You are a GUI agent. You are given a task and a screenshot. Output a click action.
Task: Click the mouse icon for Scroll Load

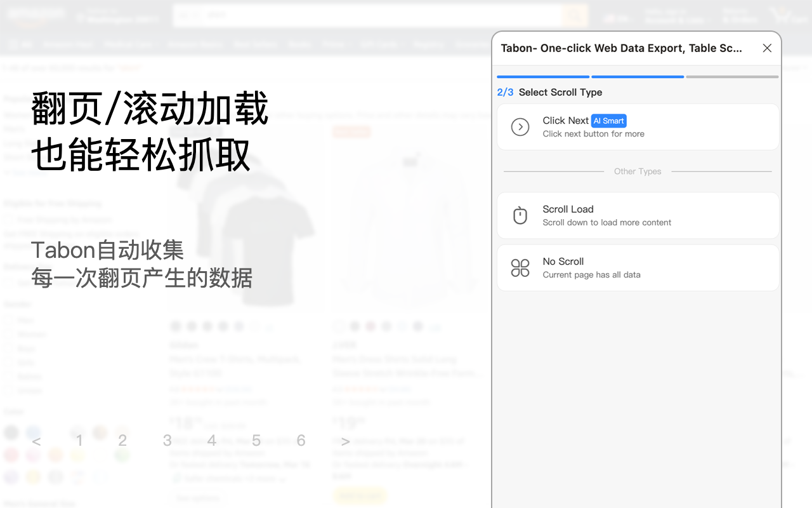click(520, 216)
